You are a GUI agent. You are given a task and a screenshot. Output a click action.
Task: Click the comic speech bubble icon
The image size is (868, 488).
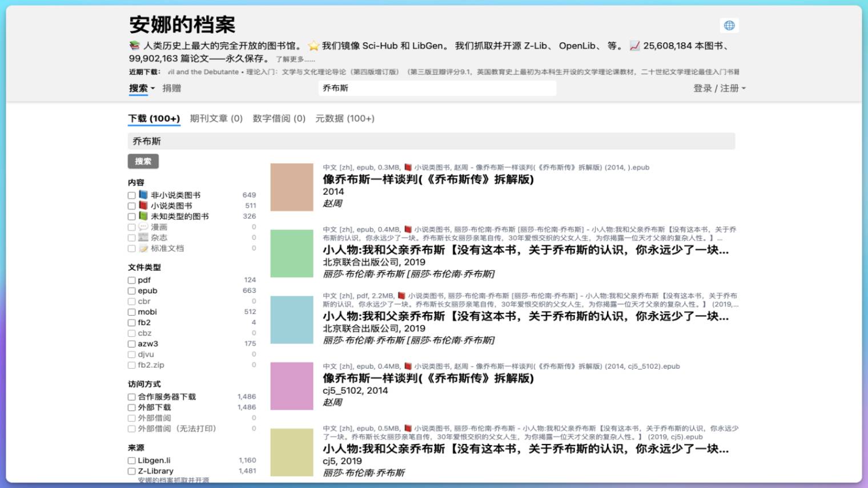click(x=143, y=227)
